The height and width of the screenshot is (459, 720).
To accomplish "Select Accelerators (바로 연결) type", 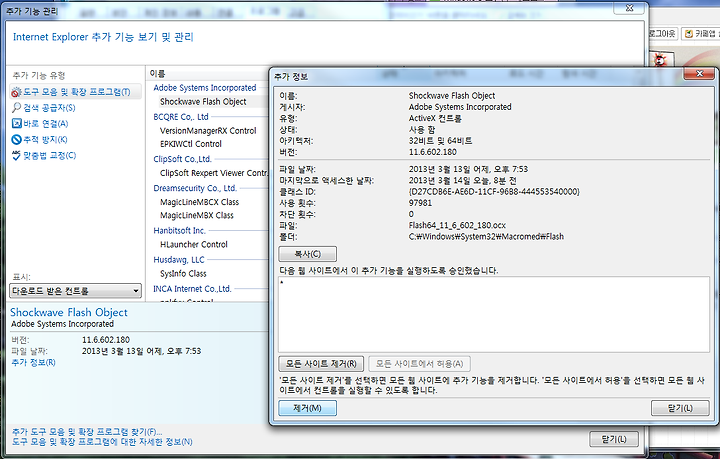I will tap(40, 123).
